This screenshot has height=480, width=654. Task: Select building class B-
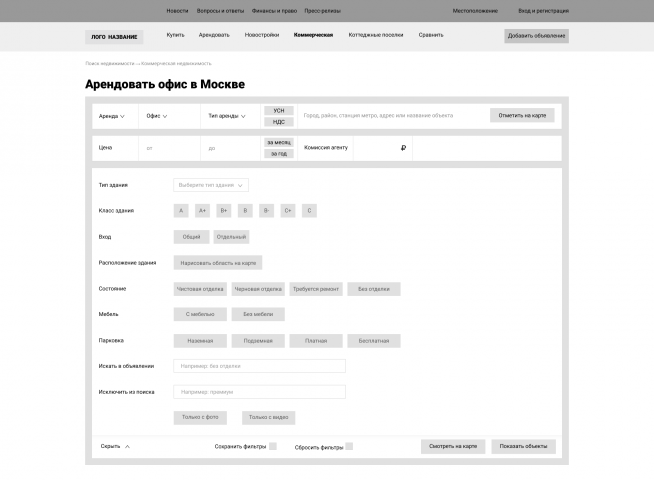pyautogui.click(x=267, y=211)
